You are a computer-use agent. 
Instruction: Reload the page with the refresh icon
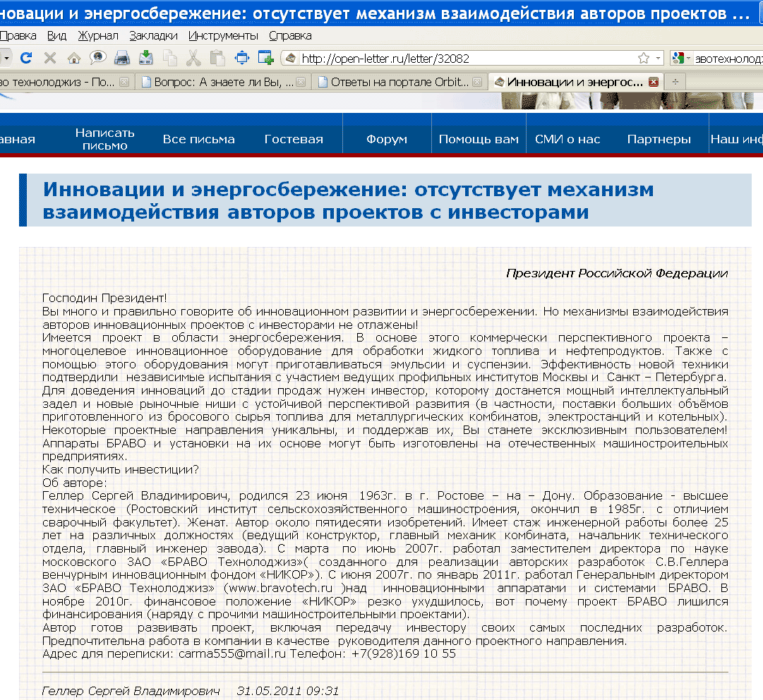(26, 59)
